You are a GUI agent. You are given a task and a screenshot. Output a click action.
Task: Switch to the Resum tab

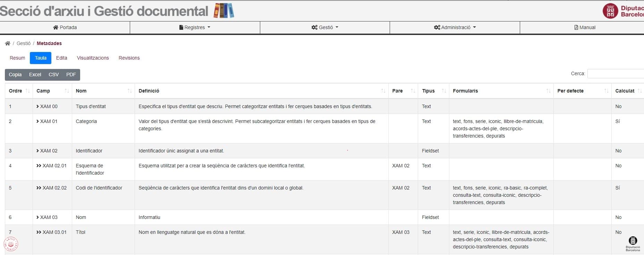pyautogui.click(x=17, y=58)
